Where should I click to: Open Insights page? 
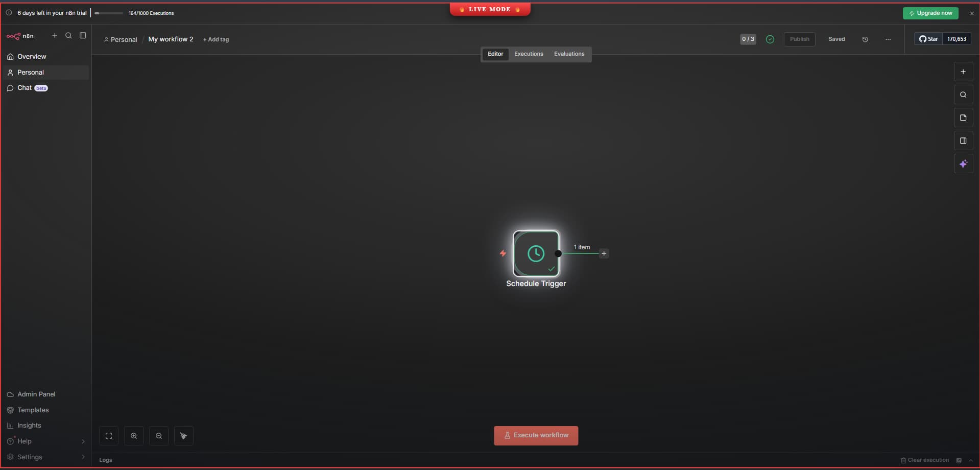[x=45, y=426]
